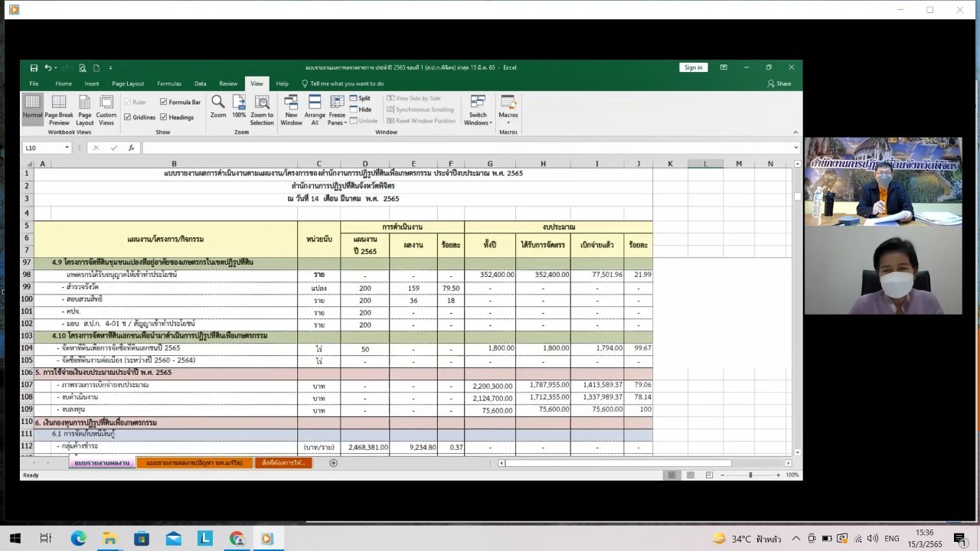Click the zoom in plus button
This screenshot has width=980, height=551.
click(x=779, y=475)
